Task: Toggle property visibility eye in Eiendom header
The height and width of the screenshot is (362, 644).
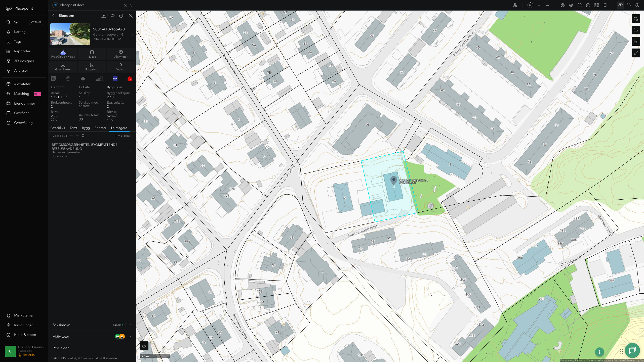Action: pos(113,16)
